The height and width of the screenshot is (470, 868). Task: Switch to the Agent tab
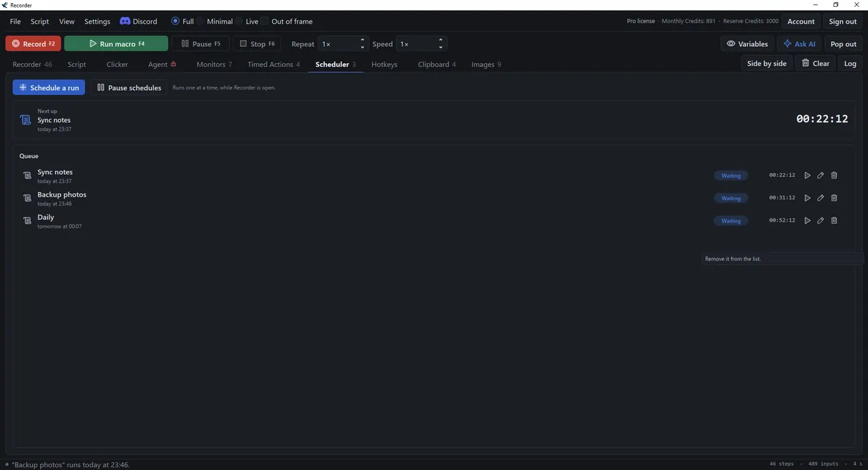pos(161,64)
